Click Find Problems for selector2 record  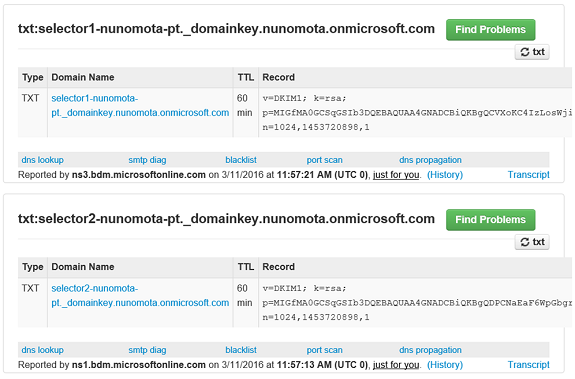(x=490, y=220)
